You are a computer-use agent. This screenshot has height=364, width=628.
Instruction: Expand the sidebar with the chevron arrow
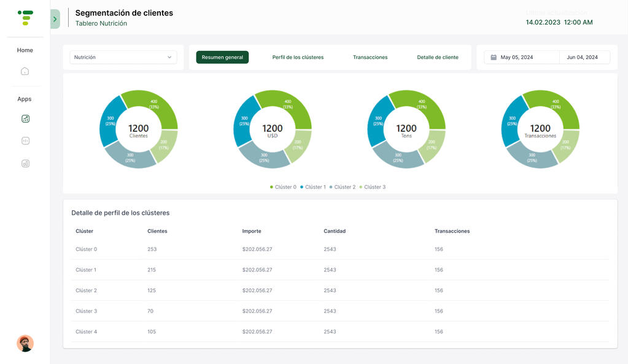pyautogui.click(x=55, y=19)
